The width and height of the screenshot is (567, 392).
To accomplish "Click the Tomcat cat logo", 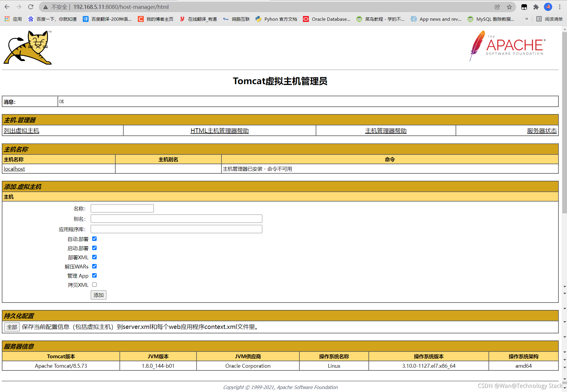I will point(28,47).
